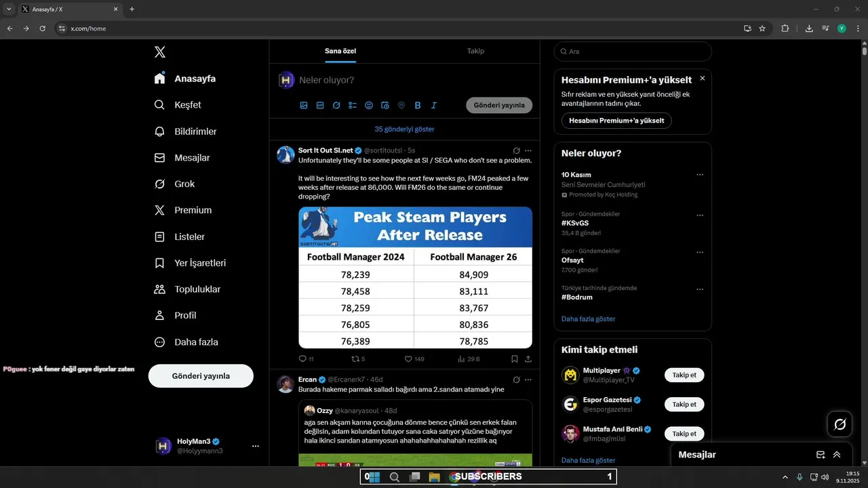This screenshot has height=488, width=868.
Task: Expand the Mesajlar drawer
Action: click(x=837, y=455)
